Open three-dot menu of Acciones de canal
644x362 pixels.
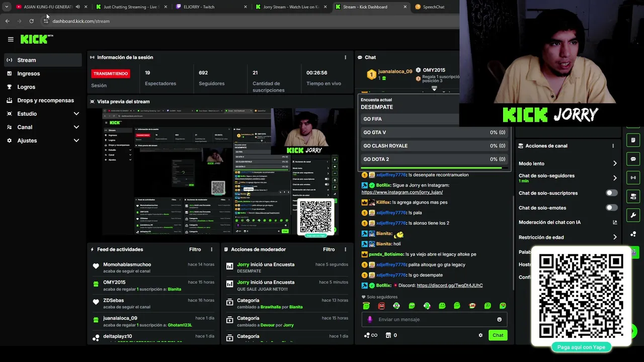tap(613, 146)
